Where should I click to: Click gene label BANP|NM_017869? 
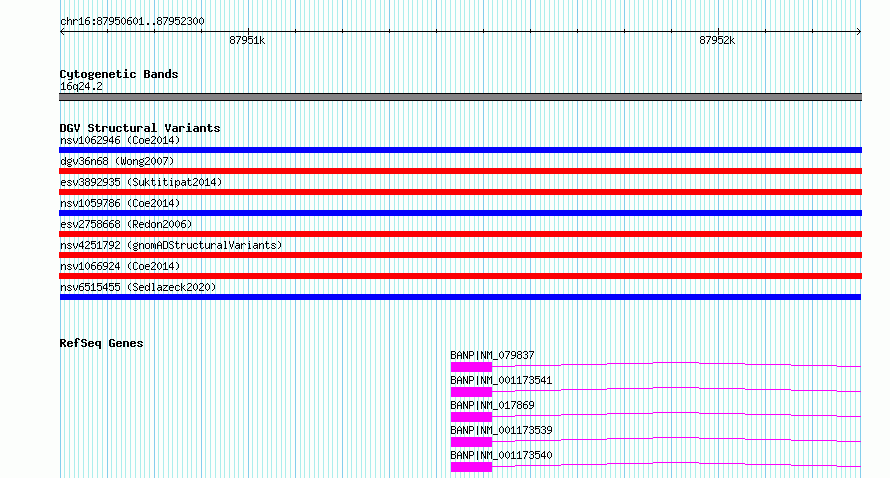click(x=492, y=405)
